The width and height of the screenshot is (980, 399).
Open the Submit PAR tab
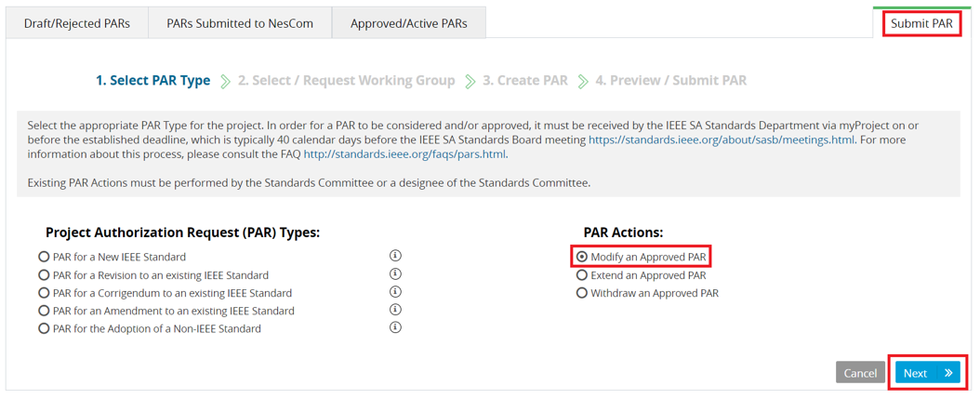(921, 24)
